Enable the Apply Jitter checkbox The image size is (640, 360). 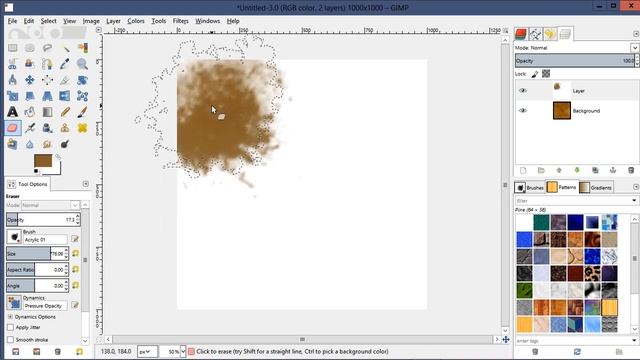point(11,327)
